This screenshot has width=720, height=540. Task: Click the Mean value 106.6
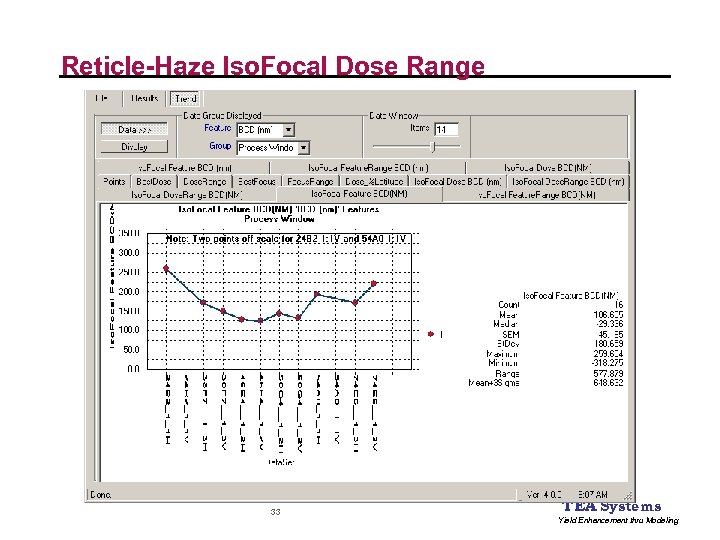608,315
